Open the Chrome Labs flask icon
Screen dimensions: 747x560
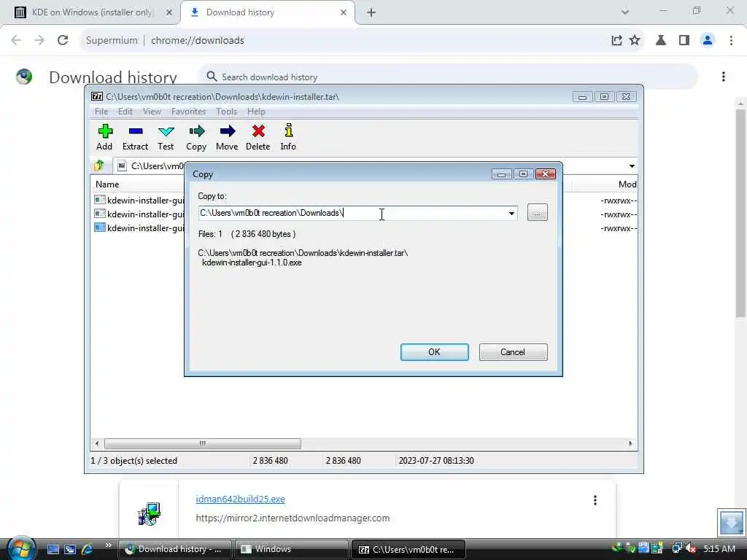click(661, 40)
